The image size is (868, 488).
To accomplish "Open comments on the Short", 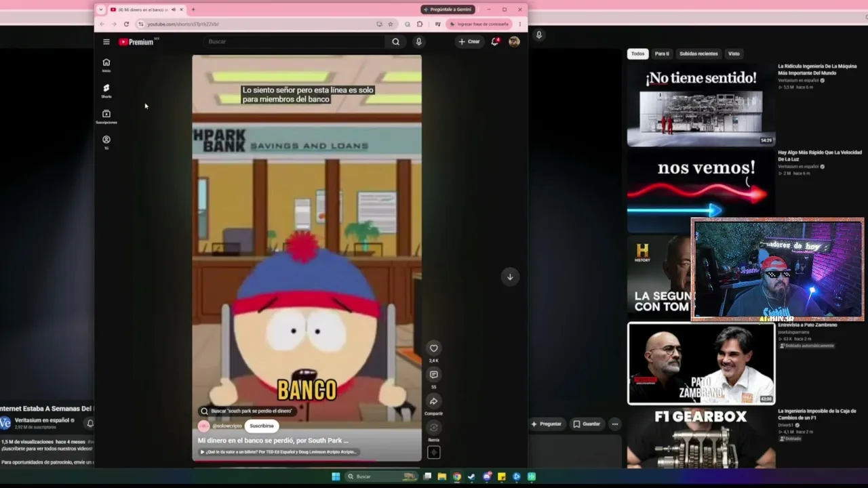I will (x=434, y=375).
